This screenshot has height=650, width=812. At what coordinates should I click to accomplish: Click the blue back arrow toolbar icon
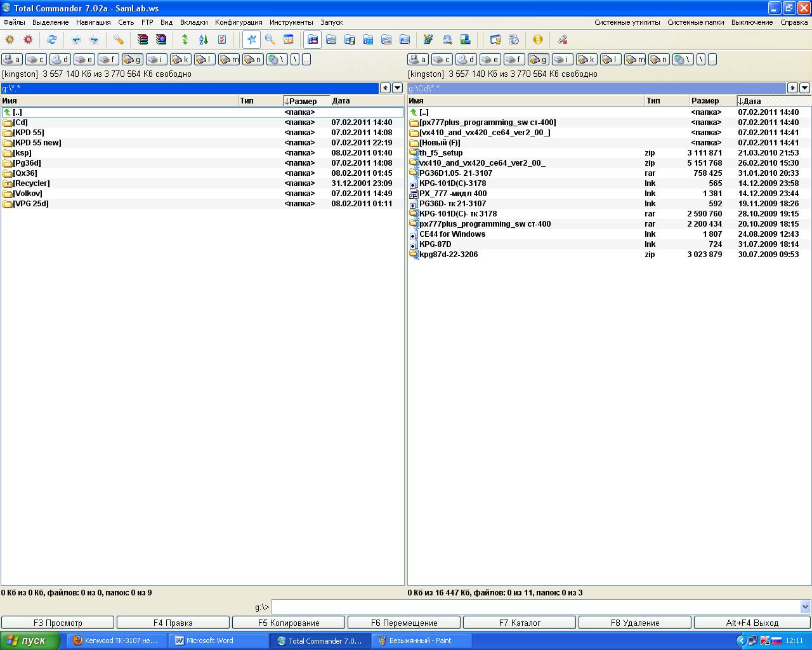click(76, 39)
